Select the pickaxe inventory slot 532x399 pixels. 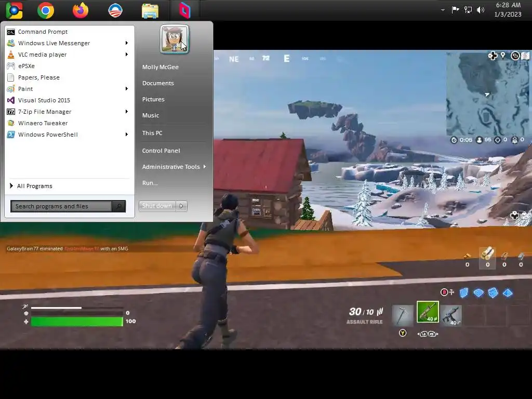(403, 315)
